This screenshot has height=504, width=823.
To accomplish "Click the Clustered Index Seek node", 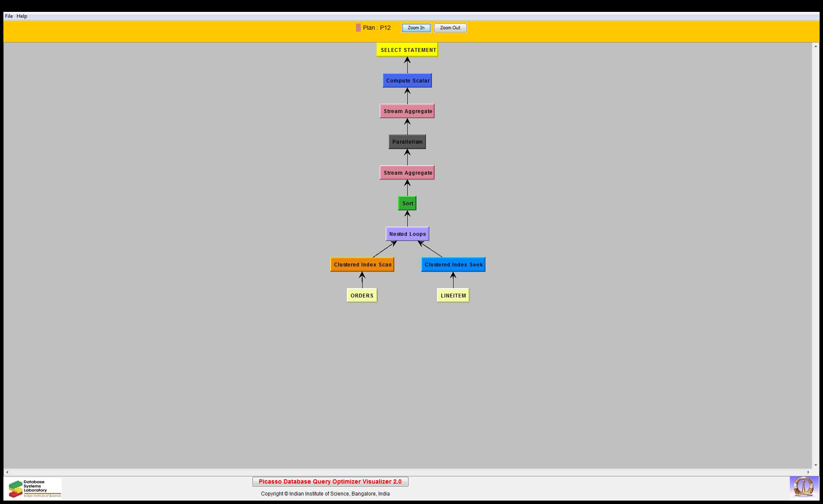I will (453, 264).
